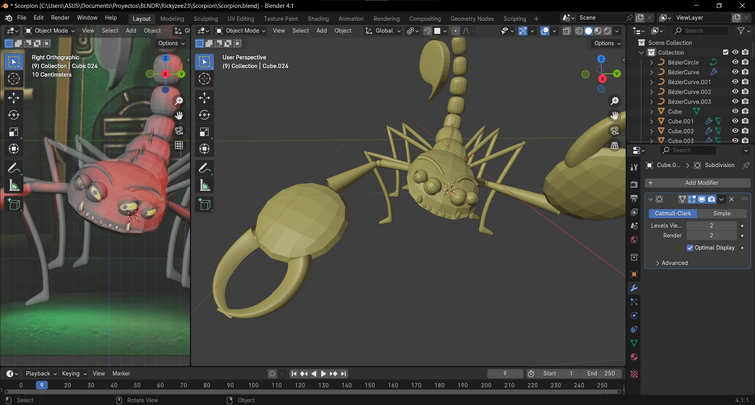This screenshot has width=755, height=405.
Task: Toggle snapping magnet in User Perspective header
Action: pos(427,31)
